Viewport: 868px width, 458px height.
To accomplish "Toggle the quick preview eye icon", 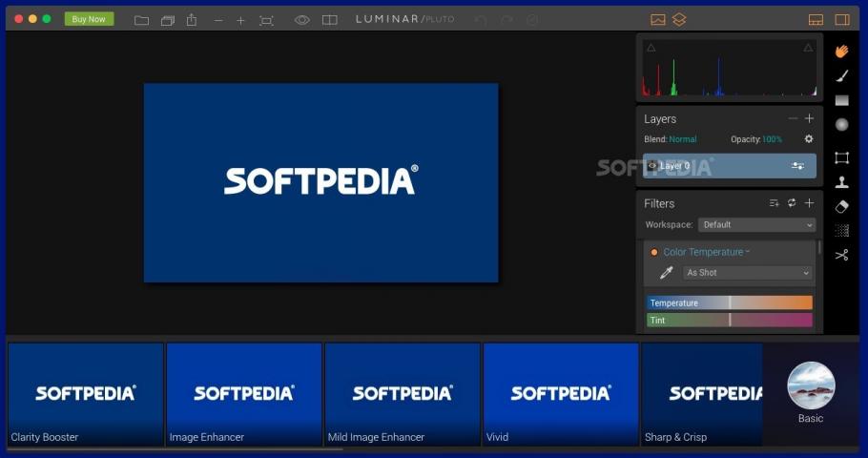I will click(x=301, y=20).
